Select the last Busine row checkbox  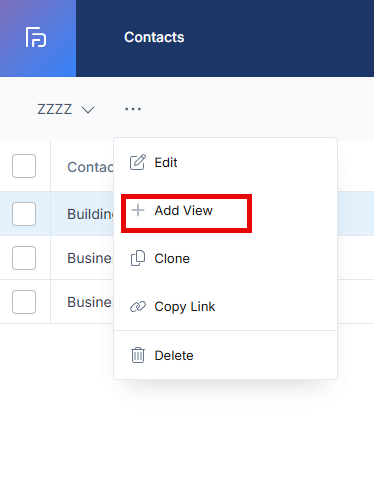point(24,302)
